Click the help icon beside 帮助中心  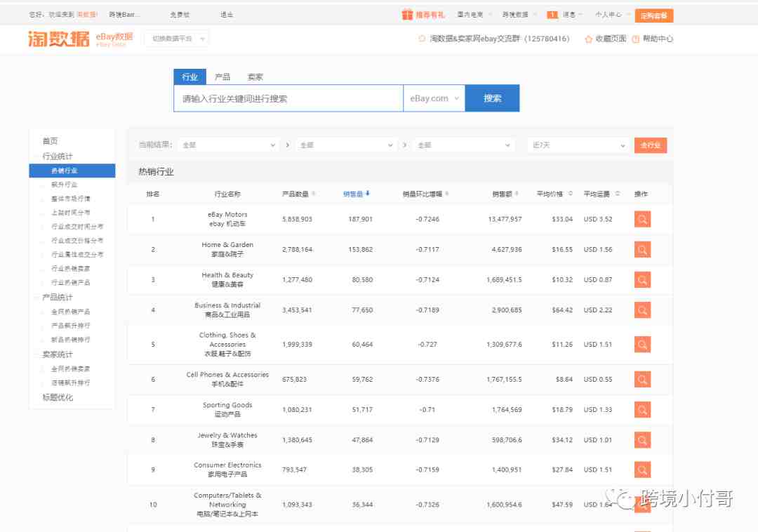636,39
